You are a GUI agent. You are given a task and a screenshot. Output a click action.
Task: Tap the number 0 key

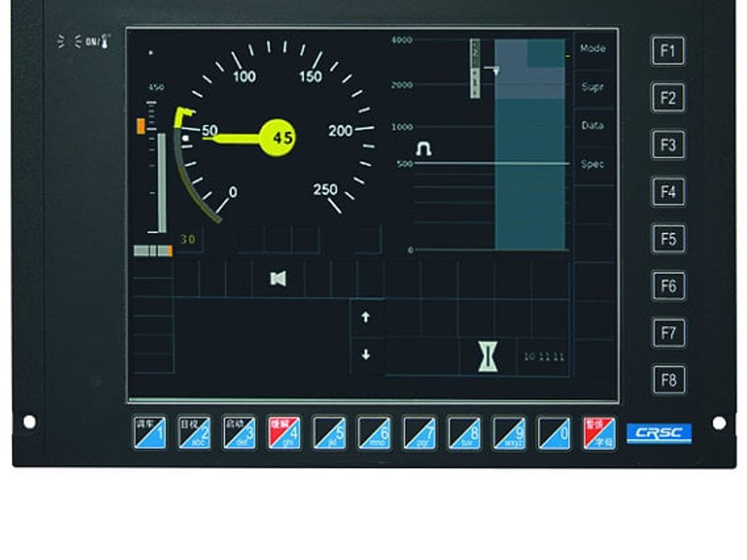(x=554, y=433)
